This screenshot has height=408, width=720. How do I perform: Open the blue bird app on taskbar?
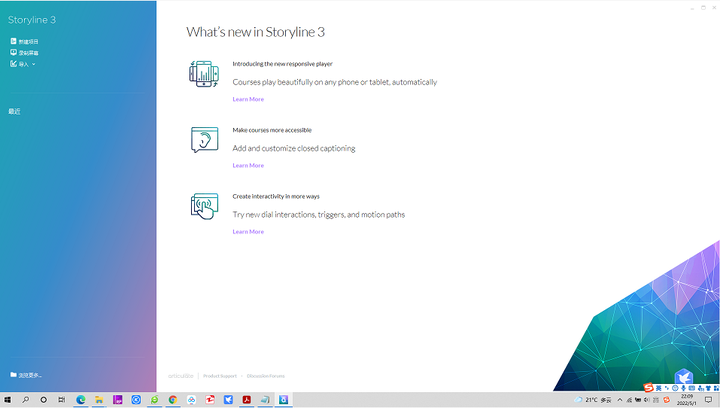pos(228,400)
